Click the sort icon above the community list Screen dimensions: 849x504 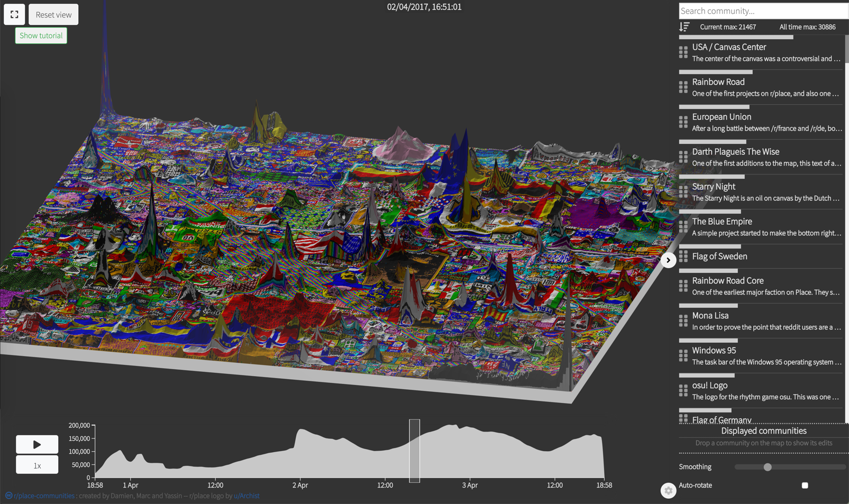(x=683, y=26)
